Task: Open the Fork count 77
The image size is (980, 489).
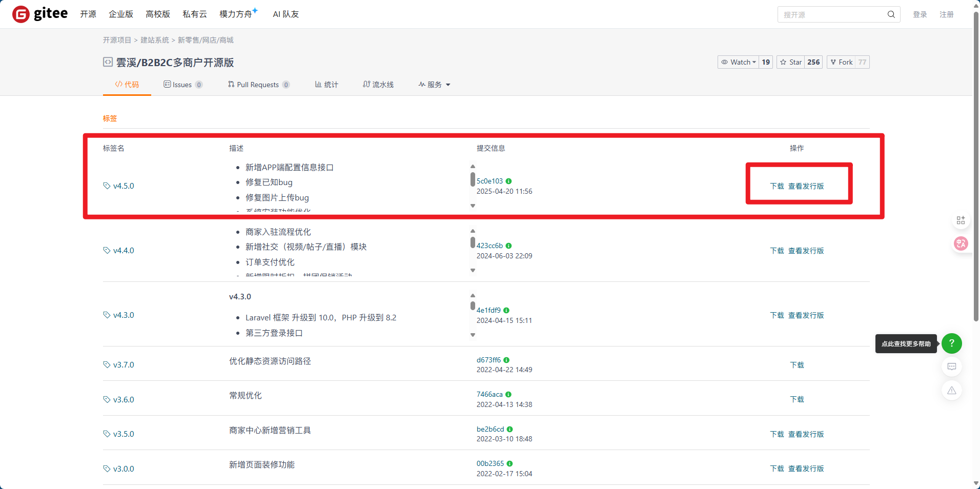Action: coord(863,62)
